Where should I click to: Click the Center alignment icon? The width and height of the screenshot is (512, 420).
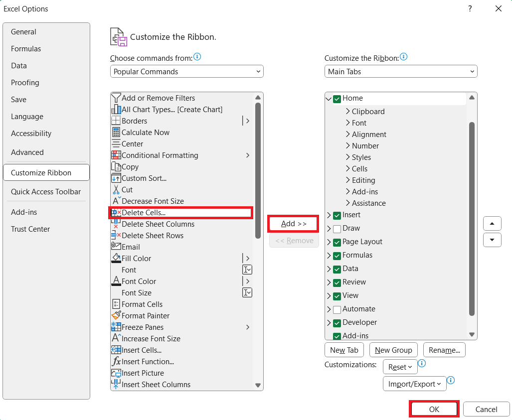[116, 143]
